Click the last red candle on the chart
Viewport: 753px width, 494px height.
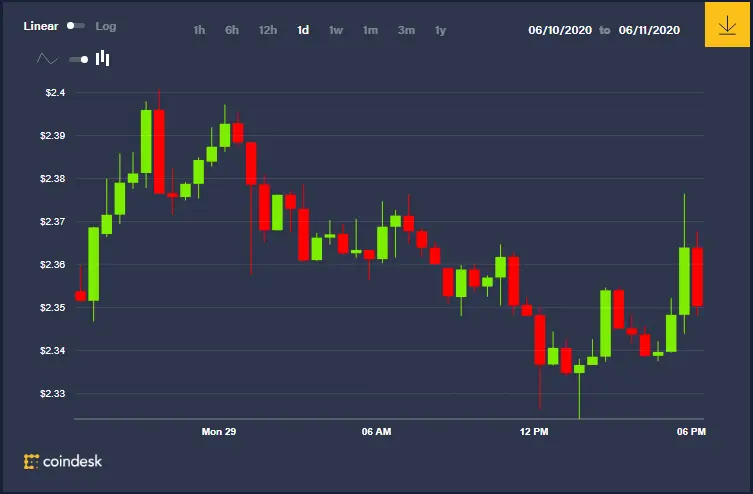tap(697, 277)
